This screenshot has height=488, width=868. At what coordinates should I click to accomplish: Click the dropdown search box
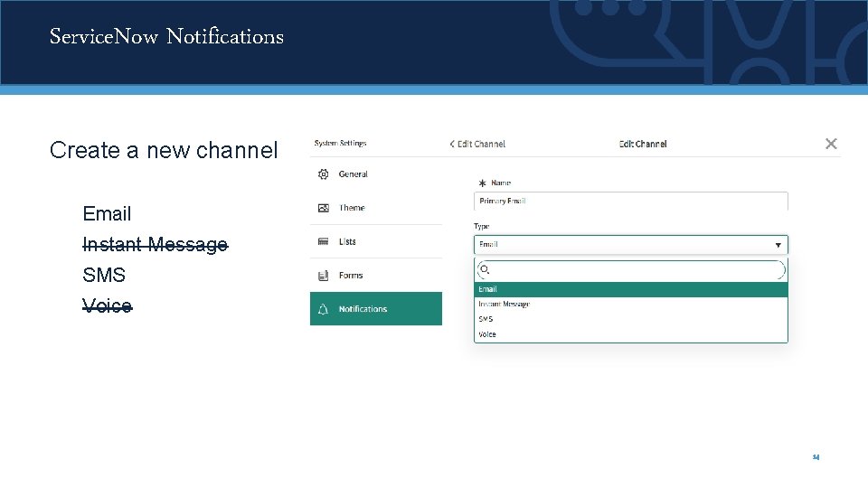coord(630,270)
